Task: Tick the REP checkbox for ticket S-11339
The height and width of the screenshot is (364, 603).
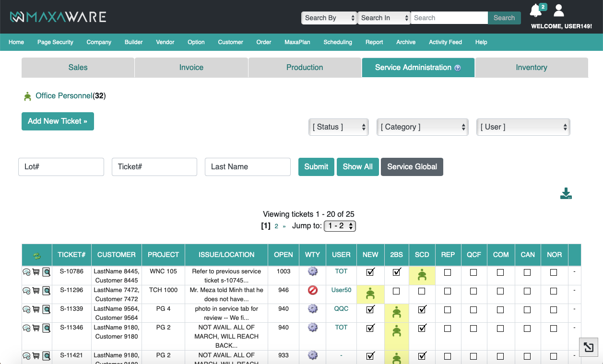Action: 448,310
